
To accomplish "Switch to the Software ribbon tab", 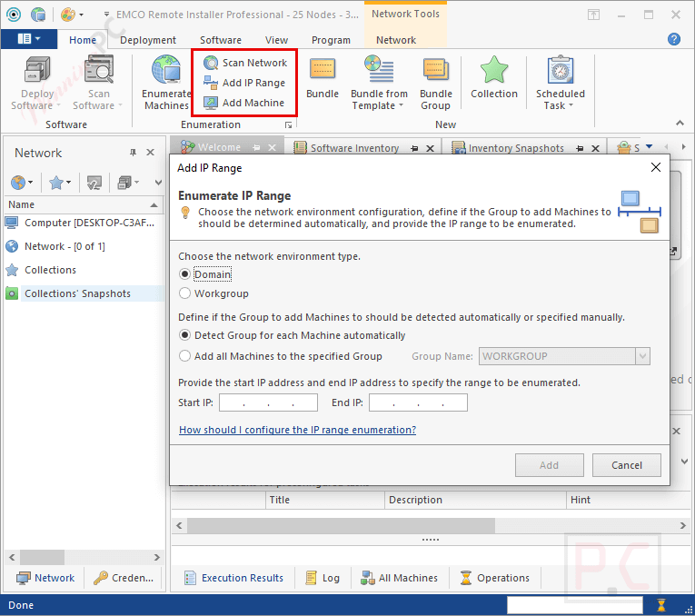I will 220,40.
